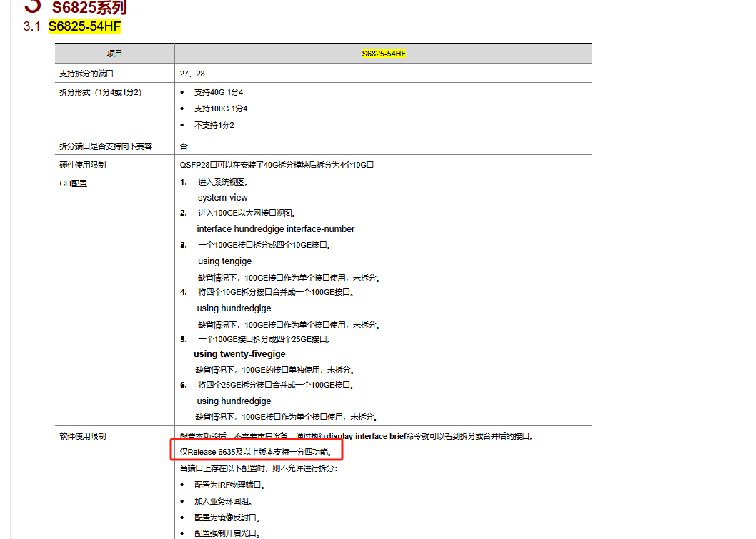This screenshot has height=539, width=756.
Task: Click the using tengige command
Action: (x=224, y=261)
